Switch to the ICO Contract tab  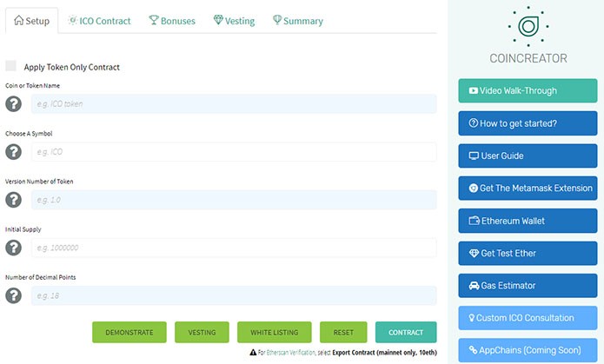(99, 21)
